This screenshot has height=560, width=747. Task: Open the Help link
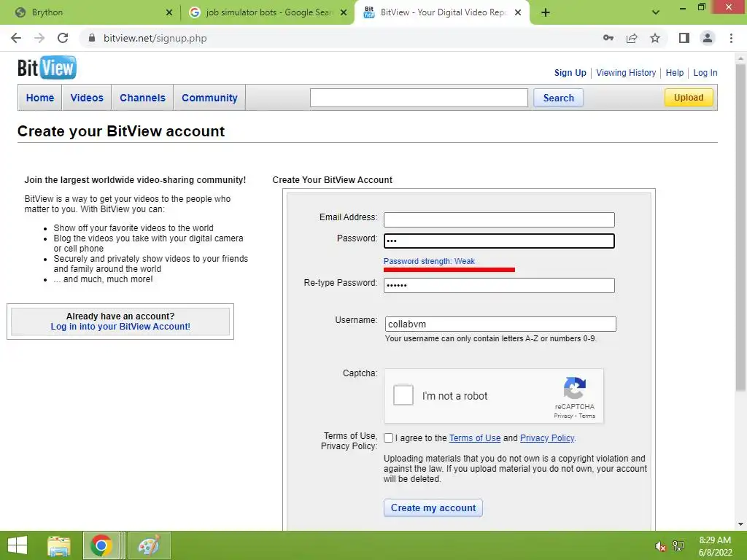675,73
